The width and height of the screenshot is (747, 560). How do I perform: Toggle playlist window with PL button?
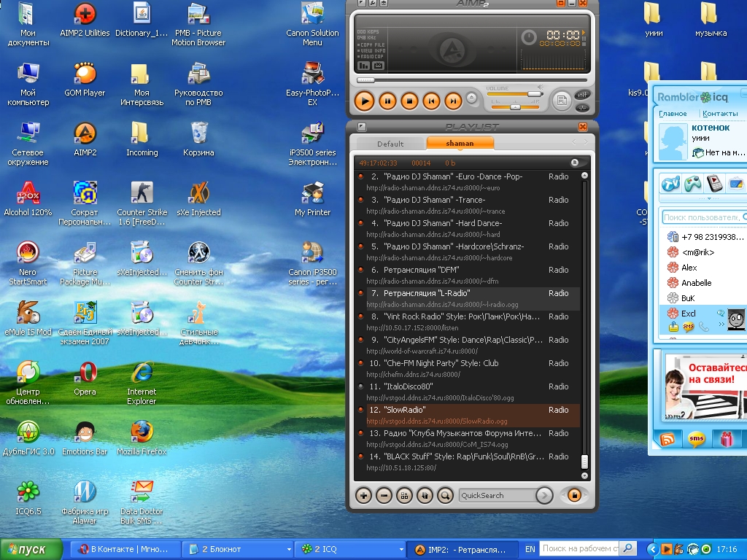coord(562,101)
